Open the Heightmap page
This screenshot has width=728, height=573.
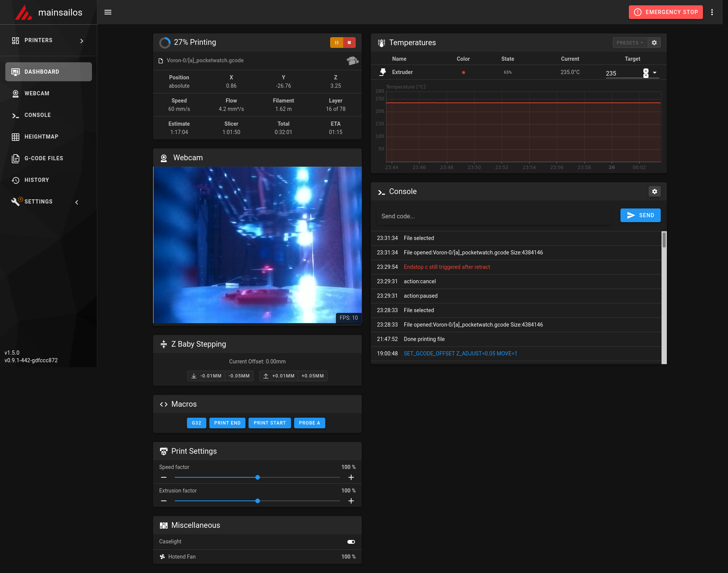click(41, 137)
